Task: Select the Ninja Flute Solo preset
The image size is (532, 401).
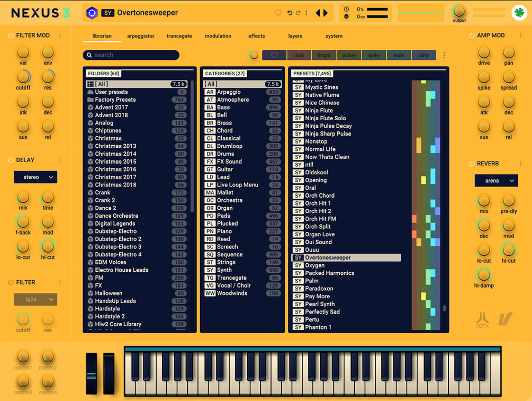Action: point(346,118)
